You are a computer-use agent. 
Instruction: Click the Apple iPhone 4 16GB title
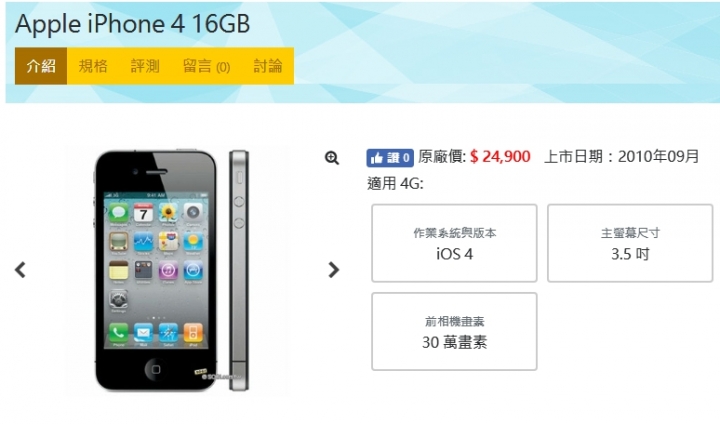133,24
